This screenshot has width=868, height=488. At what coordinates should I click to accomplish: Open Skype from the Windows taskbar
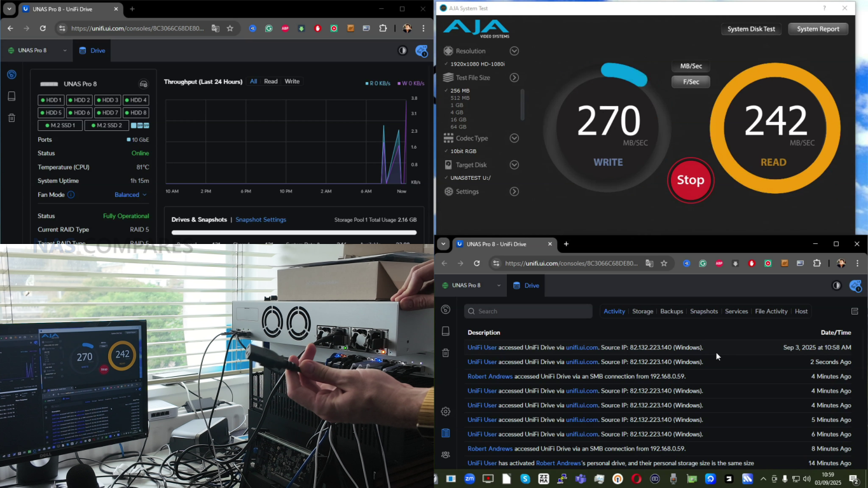(525, 479)
